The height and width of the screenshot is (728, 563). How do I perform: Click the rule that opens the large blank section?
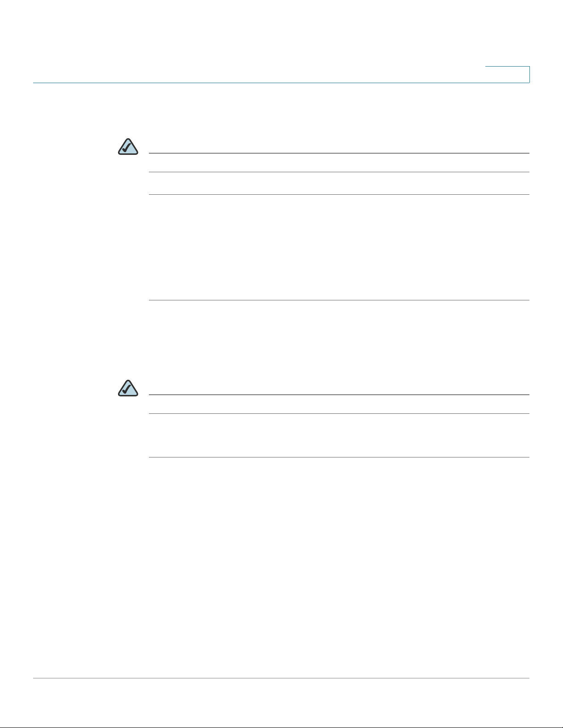(340, 194)
